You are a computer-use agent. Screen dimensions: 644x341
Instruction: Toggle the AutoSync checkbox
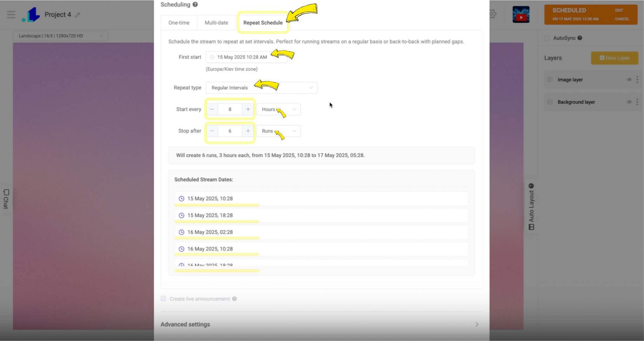[x=547, y=38]
